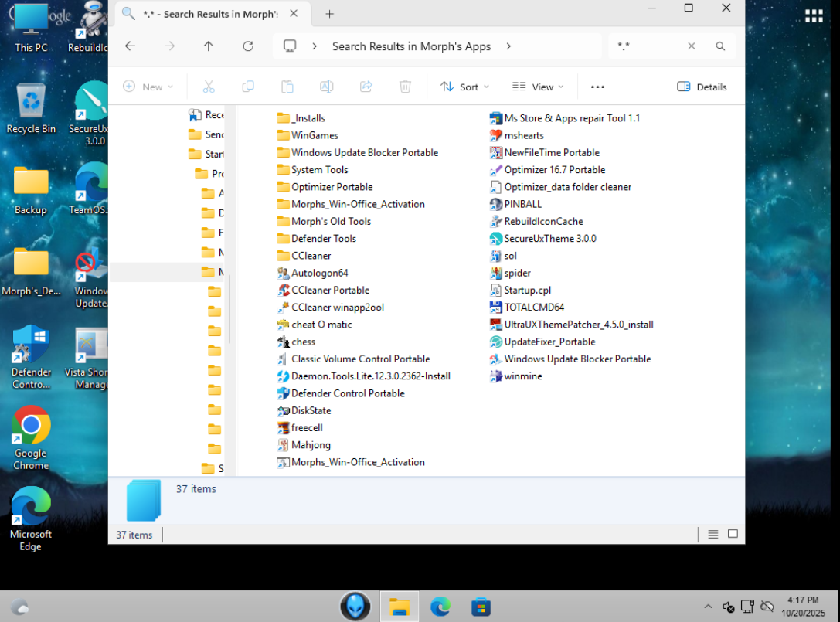Screen dimensions: 840x622
Task: Open CCleaner Portable application
Action: 330,291
